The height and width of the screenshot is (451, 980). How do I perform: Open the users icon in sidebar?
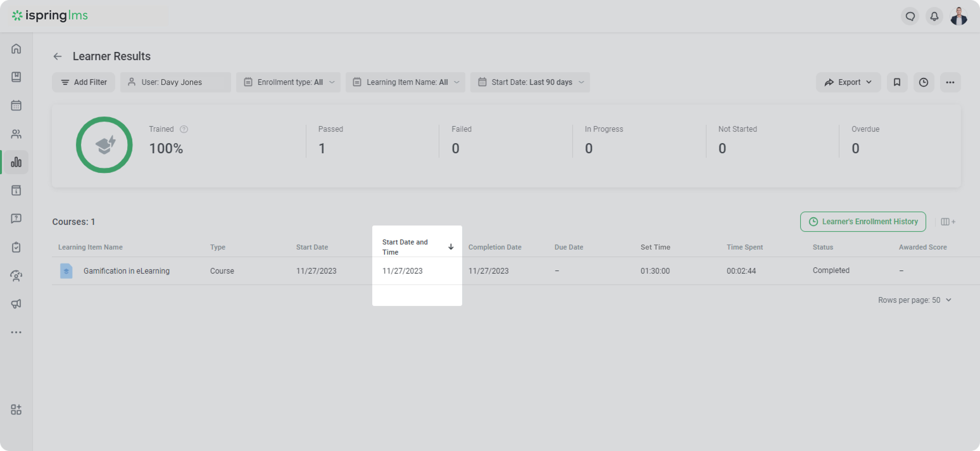[x=16, y=134]
